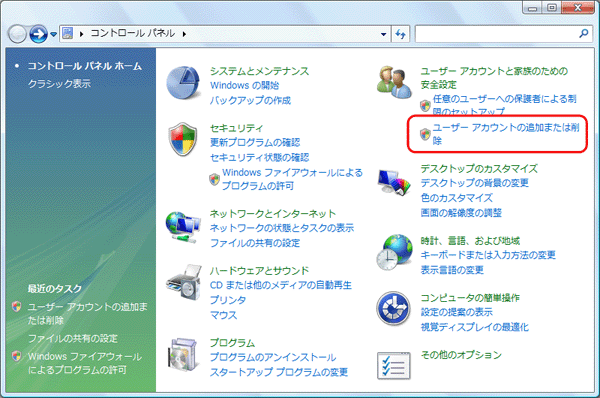This screenshot has height=398, width=600.
Task: Open セキュリティ状態の確認 link
Action: [x=259, y=157]
